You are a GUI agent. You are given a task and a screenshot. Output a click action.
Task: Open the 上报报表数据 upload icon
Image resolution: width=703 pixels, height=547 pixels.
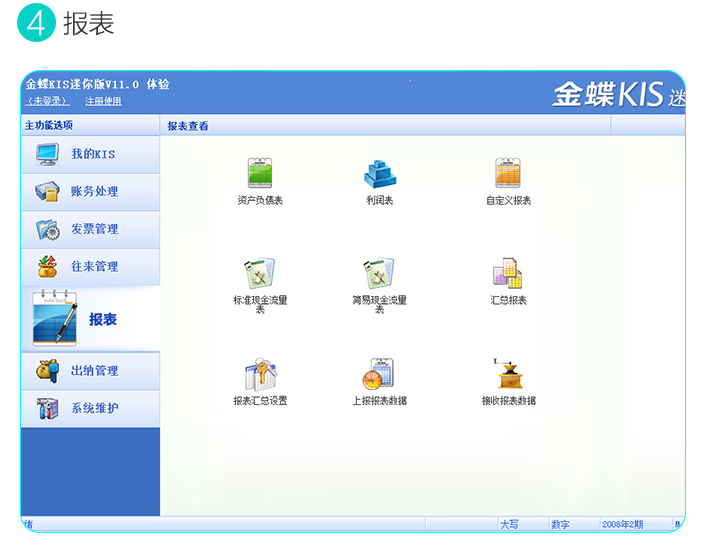click(x=379, y=376)
